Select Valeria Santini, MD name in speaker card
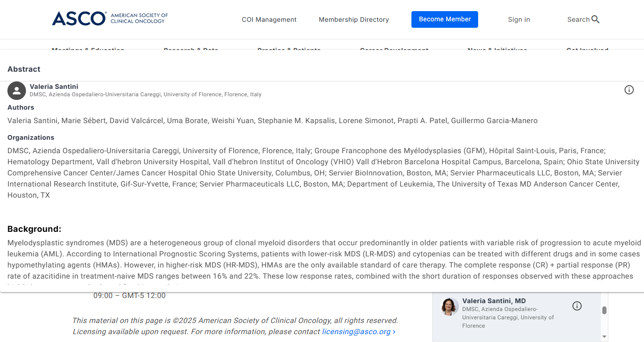644x342 pixels. pos(494,301)
